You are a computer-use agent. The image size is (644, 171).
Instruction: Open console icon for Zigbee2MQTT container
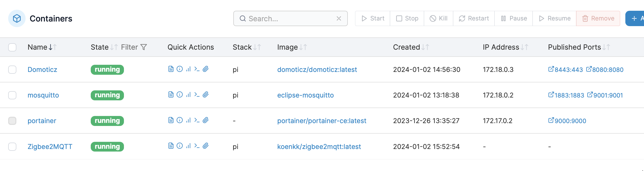197,146
